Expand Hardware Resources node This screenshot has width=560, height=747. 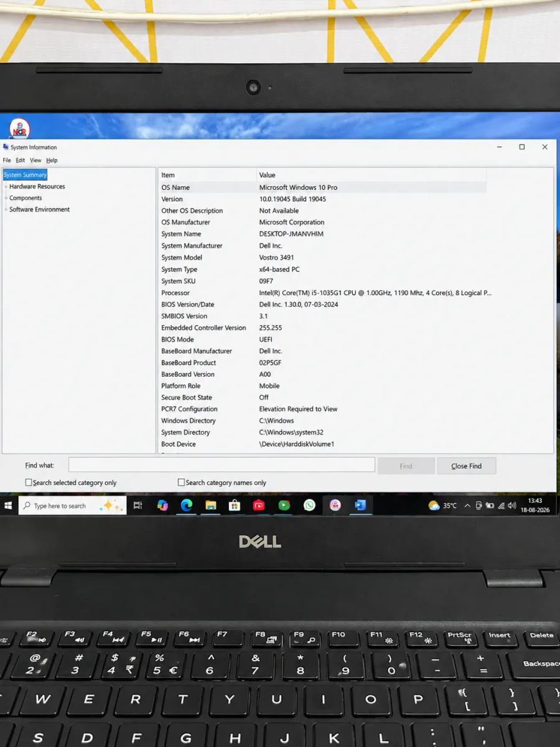pos(6,187)
